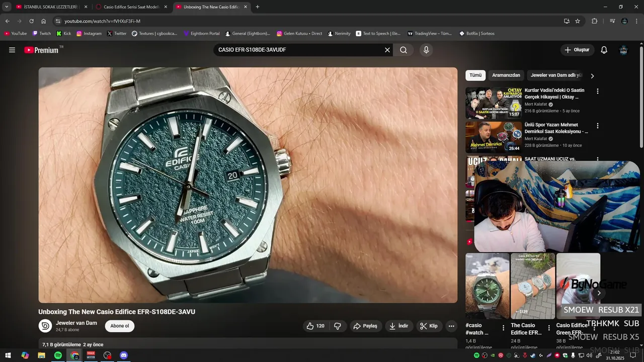Open the Twitter bookmark

[117, 34]
